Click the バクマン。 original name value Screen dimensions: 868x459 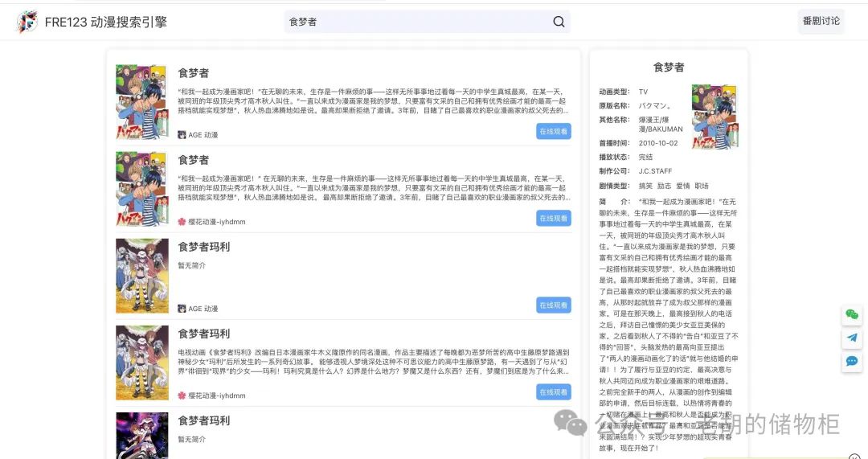[x=655, y=105]
